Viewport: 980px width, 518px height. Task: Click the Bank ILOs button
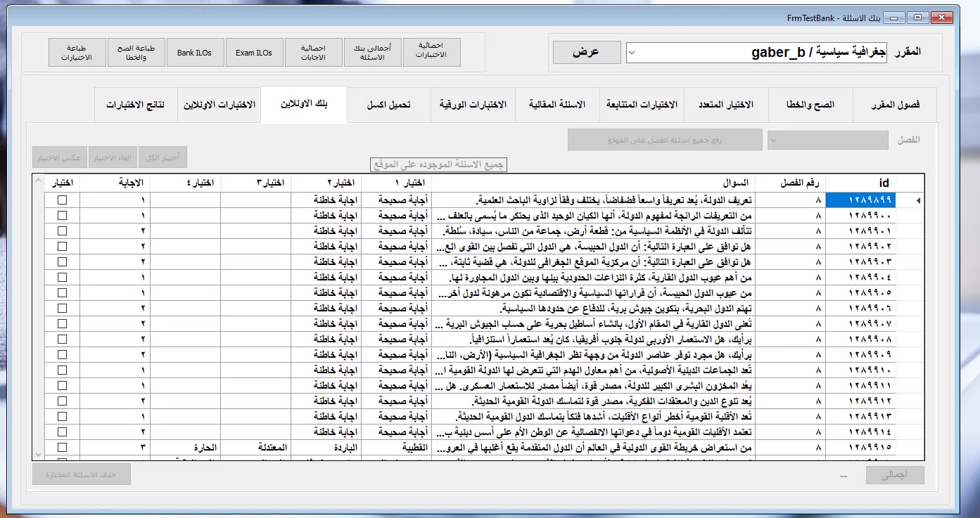[x=195, y=52]
